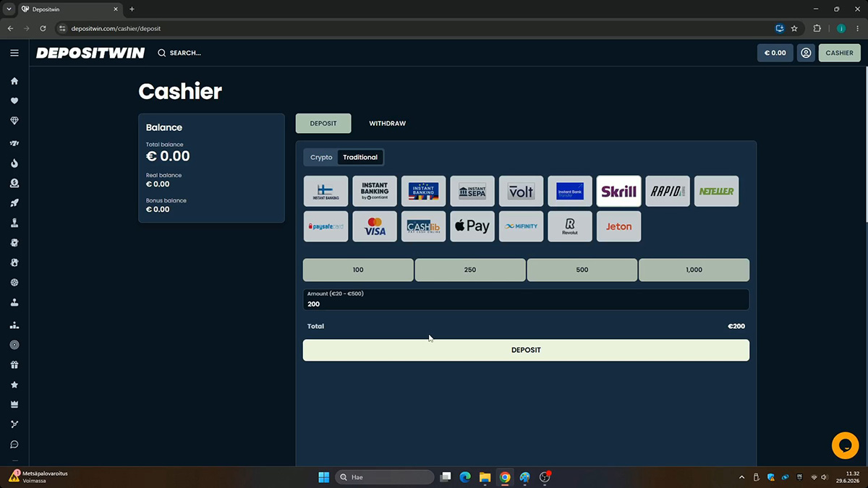
Task: Click the magnifier search icon in header
Action: point(161,53)
